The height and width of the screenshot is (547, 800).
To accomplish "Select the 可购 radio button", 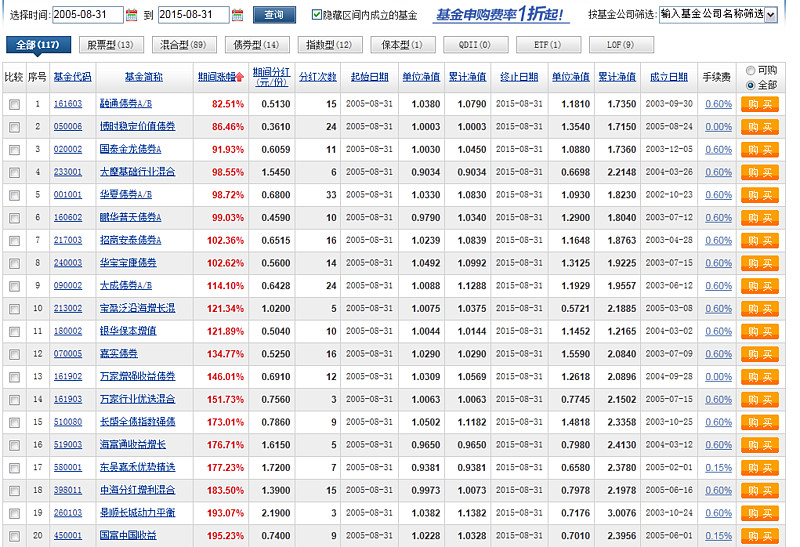I will point(751,71).
